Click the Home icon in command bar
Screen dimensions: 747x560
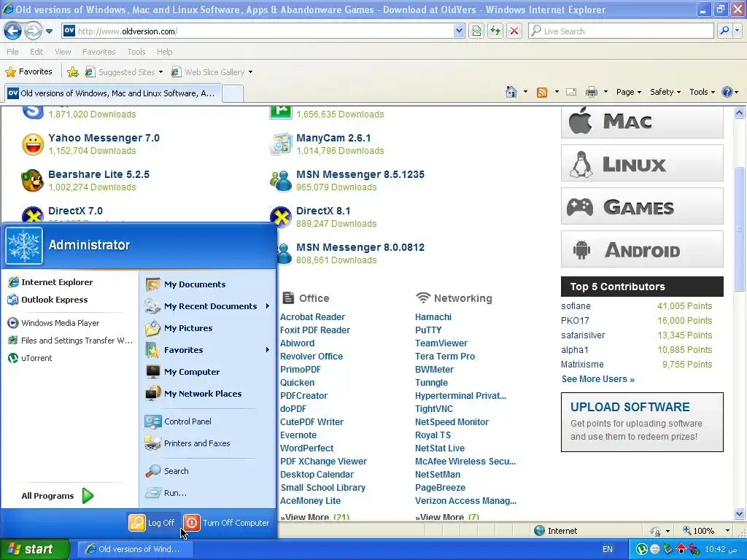click(511, 92)
